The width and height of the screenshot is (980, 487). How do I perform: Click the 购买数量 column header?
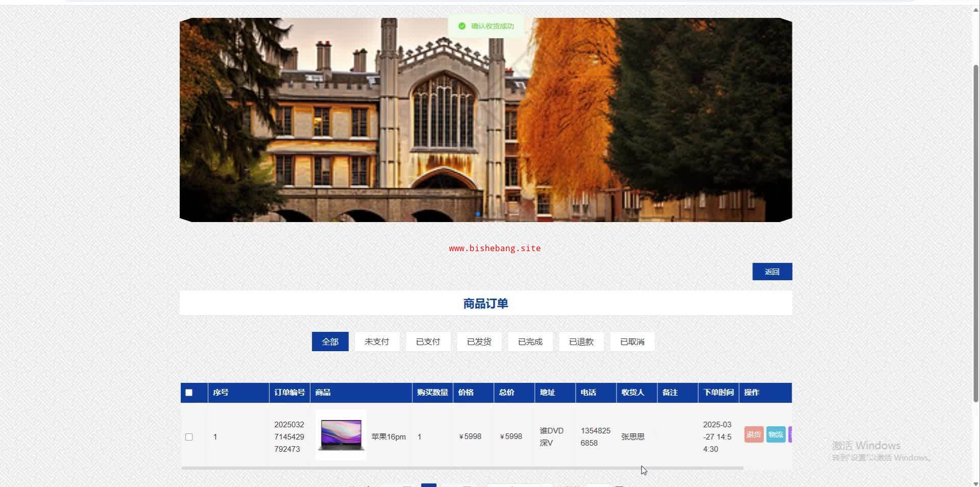[x=432, y=393]
